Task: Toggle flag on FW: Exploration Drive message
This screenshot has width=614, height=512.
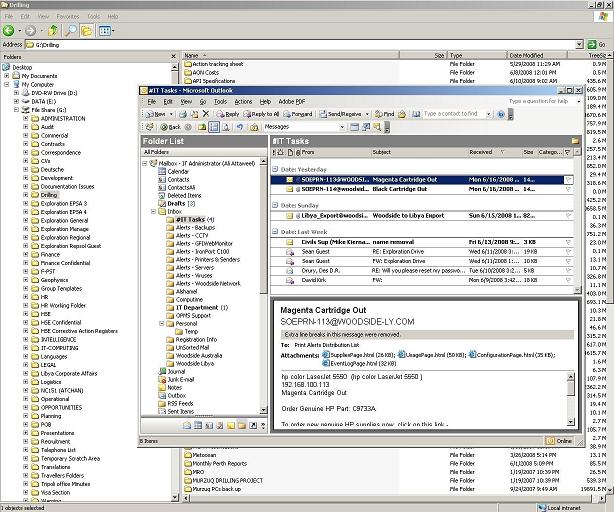Action: click(x=568, y=261)
